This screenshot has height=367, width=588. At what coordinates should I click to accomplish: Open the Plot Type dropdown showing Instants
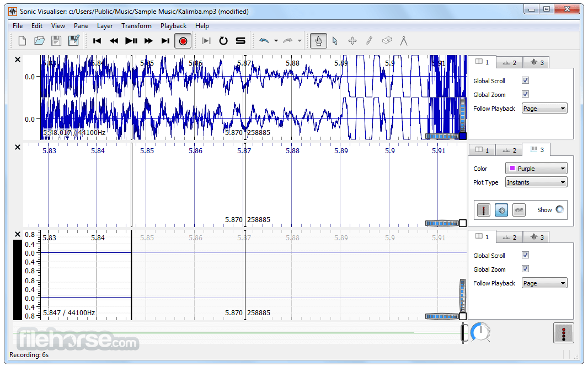536,182
